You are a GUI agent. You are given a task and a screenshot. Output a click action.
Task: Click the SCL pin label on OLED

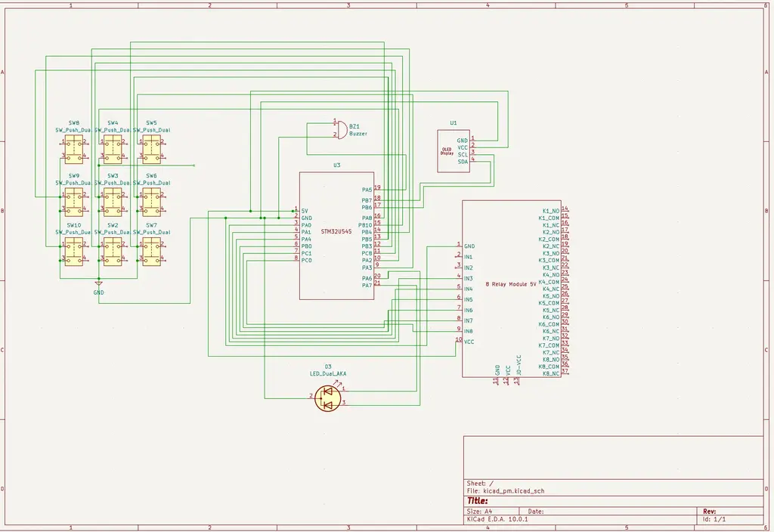coord(463,155)
